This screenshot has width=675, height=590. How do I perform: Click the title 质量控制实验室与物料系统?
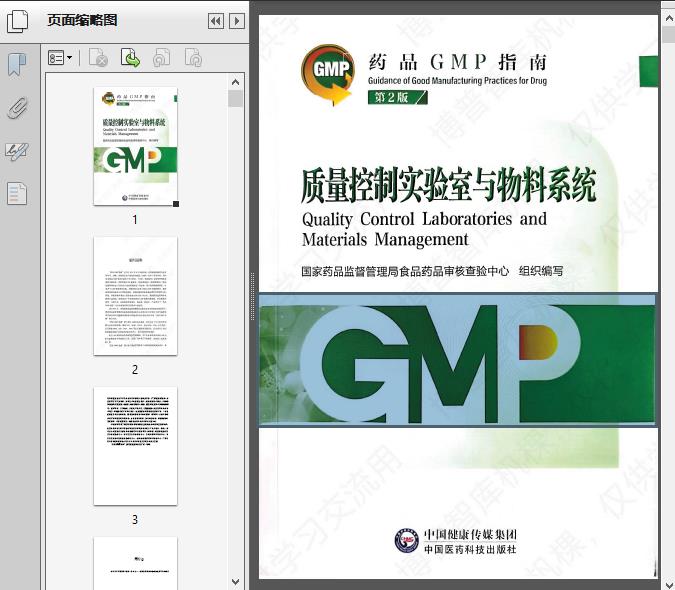449,185
